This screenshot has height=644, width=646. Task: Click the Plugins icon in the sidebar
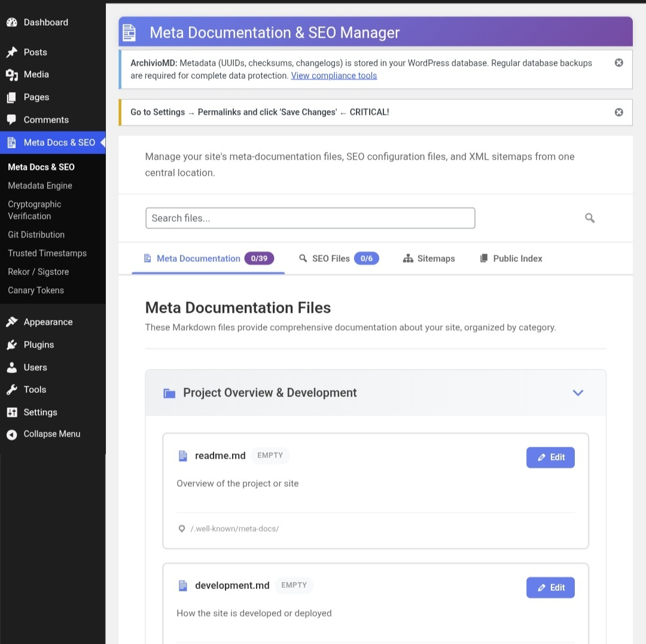pyautogui.click(x=13, y=344)
